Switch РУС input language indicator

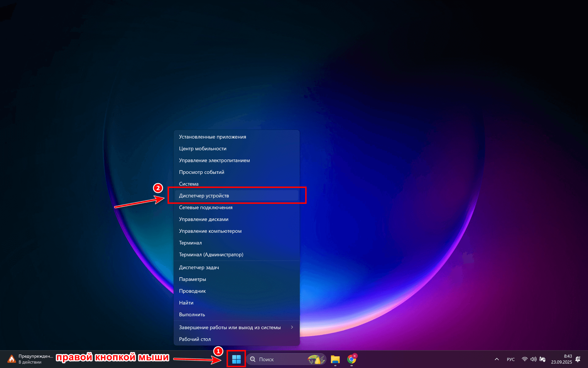point(511,359)
